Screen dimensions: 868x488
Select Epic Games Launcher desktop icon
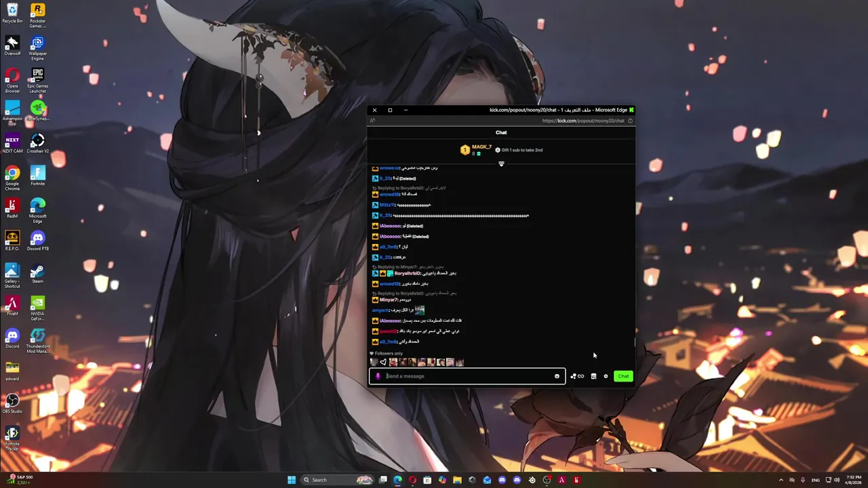pos(38,81)
